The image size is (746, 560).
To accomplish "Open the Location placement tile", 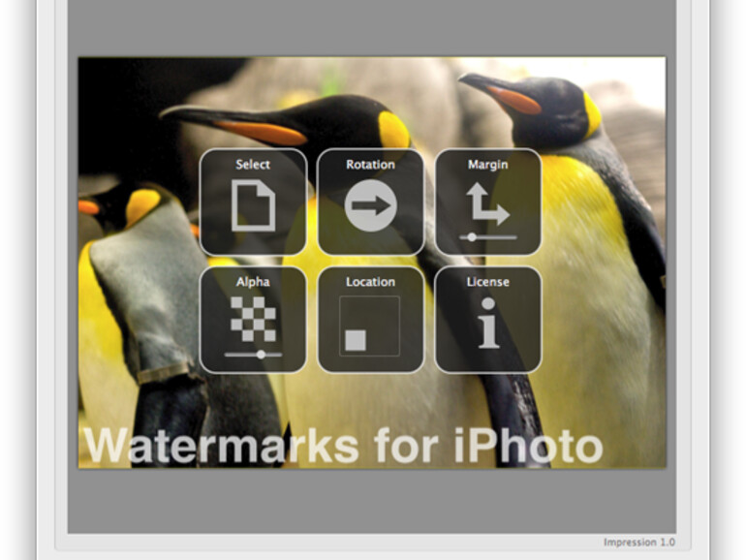I will (x=371, y=320).
